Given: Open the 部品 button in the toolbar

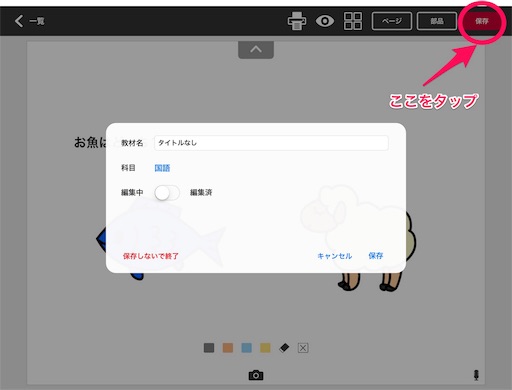Looking at the screenshot, I should (437, 21).
